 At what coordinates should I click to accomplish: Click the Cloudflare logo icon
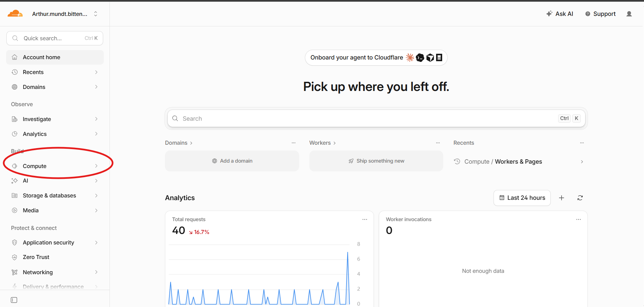(15, 14)
